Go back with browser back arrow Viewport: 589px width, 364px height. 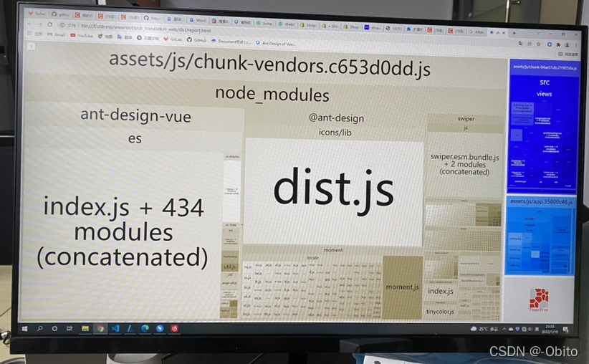pyautogui.click(x=30, y=24)
